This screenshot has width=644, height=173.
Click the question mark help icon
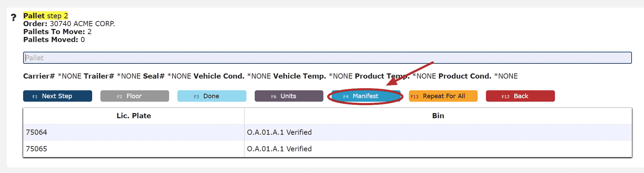pos(13,18)
